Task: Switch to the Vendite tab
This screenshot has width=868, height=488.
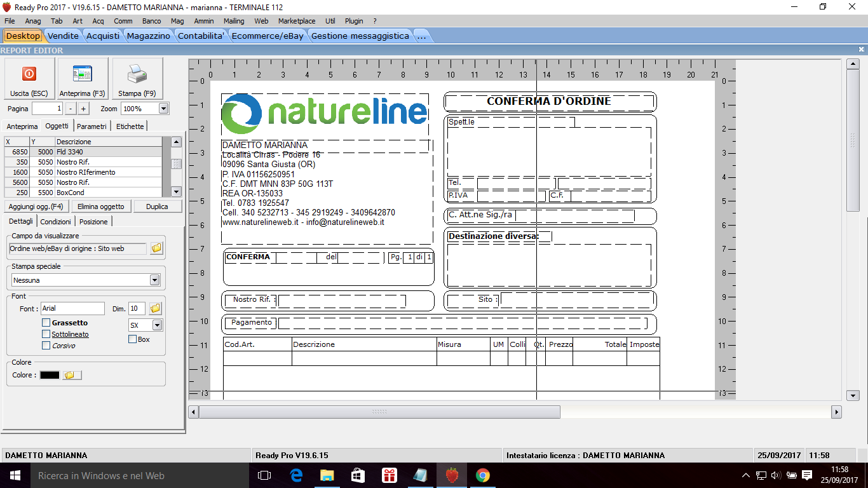Action: [64, 36]
